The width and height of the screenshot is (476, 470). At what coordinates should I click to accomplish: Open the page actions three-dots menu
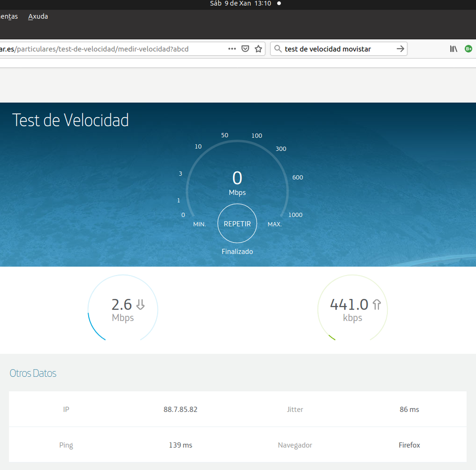pyautogui.click(x=232, y=49)
